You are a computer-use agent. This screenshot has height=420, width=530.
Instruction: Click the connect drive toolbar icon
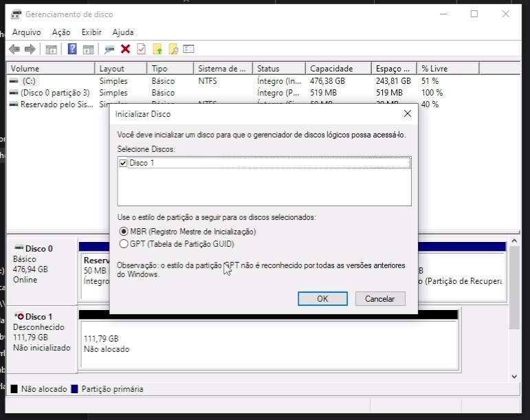(109, 49)
